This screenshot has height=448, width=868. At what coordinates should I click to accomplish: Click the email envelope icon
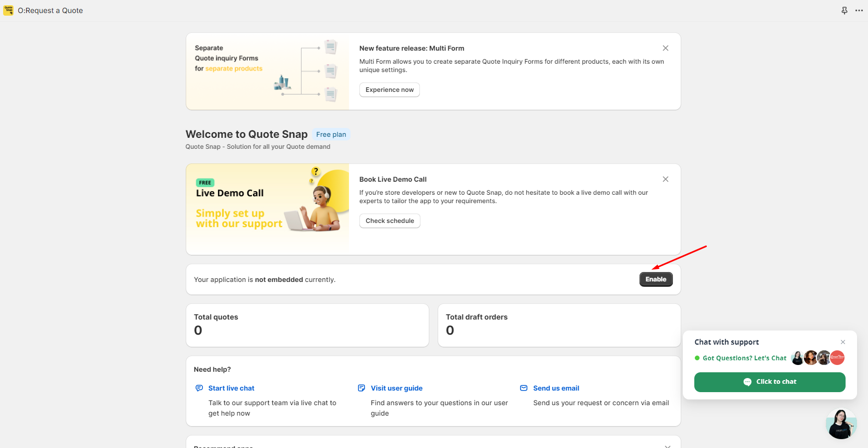[x=524, y=388]
